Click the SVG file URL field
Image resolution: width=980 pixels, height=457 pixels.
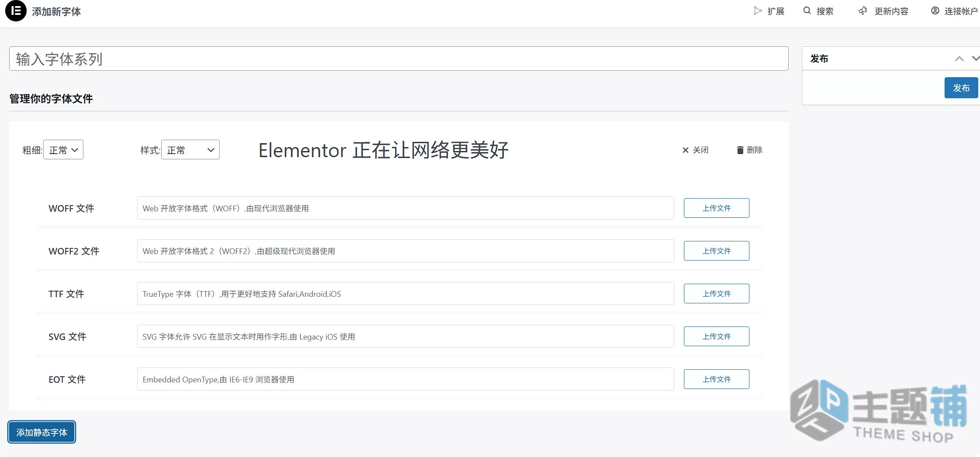(x=405, y=337)
